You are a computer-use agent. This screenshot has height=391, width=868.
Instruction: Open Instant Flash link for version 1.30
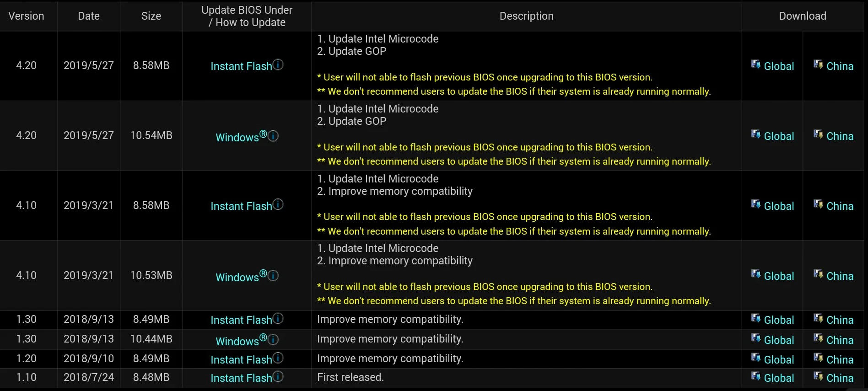coord(241,320)
